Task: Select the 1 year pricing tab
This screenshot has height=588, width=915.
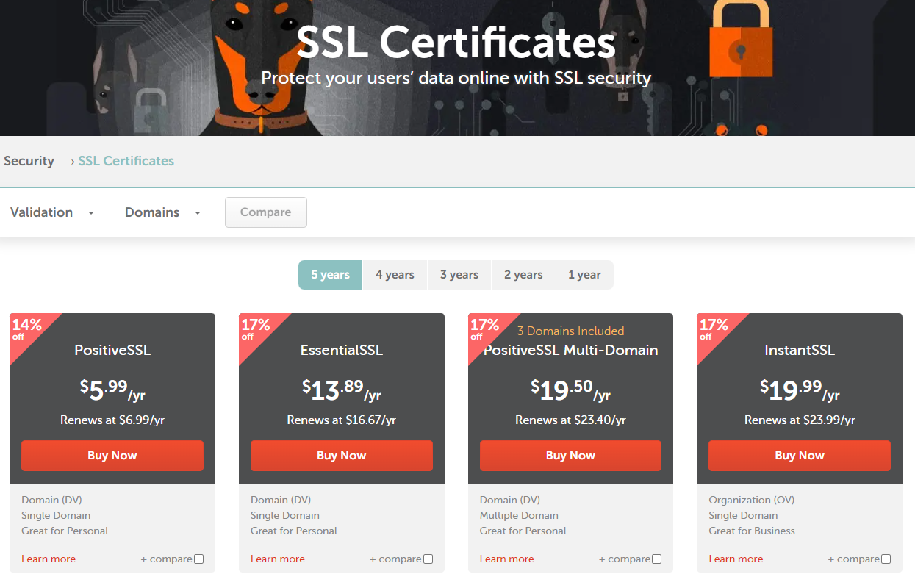Action: [x=584, y=274]
